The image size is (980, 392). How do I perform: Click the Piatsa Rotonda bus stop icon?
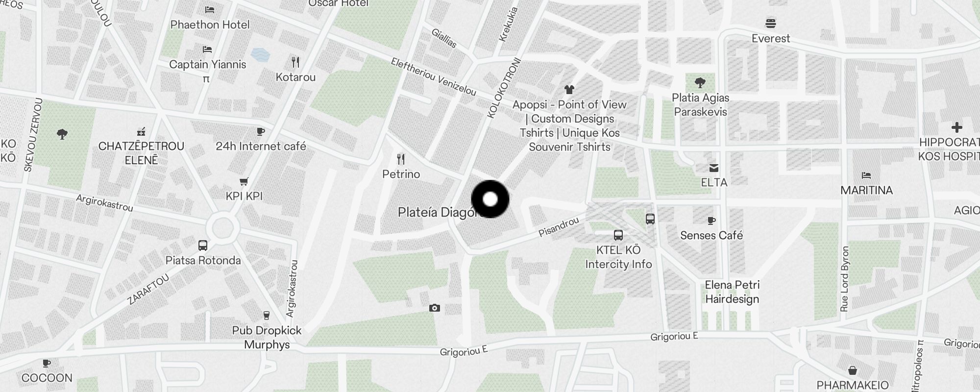click(203, 245)
